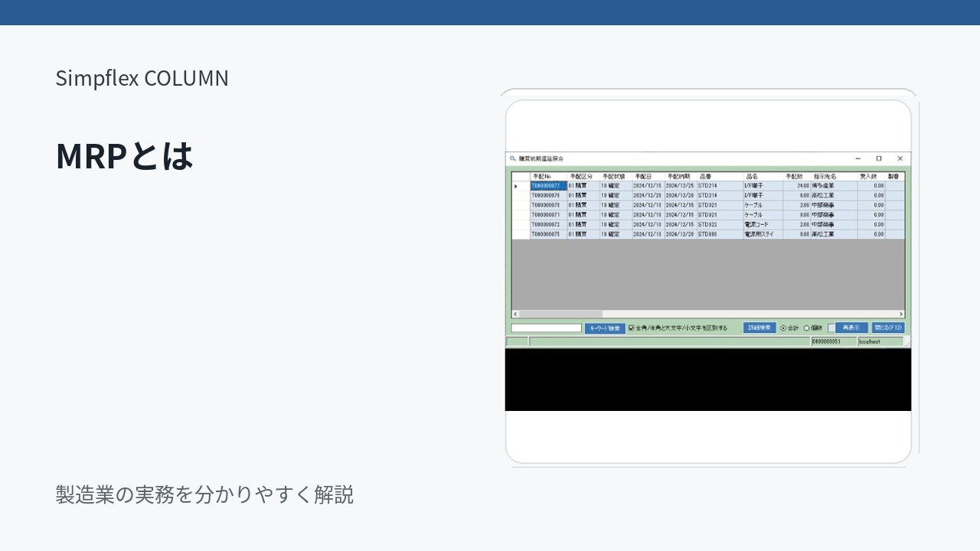Sort by the 手配日 column header
This screenshot has width=980, height=551.
pos(648,177)
